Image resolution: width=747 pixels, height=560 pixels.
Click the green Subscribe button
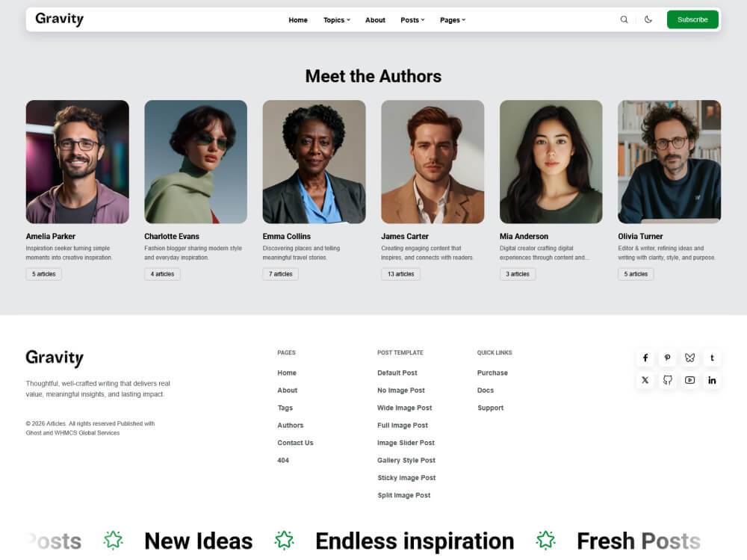[692, 19]
